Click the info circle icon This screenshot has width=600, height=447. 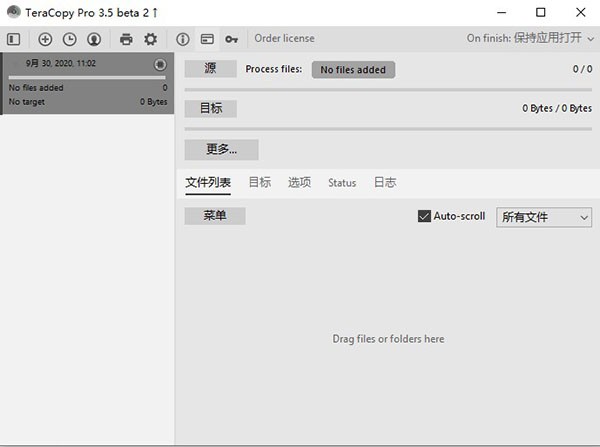[x=183, y=39]
